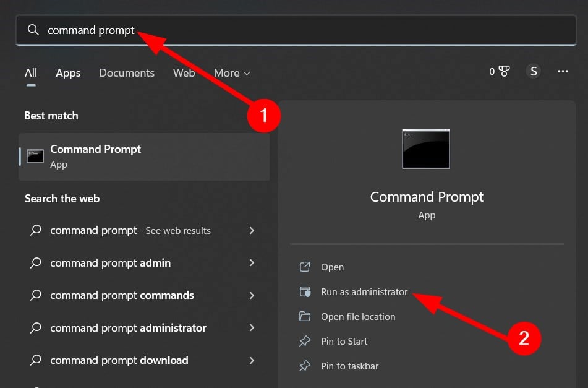Open suggestion command prompt download
The width and height of the screenshot is (588, 388).
click(144, 360)
